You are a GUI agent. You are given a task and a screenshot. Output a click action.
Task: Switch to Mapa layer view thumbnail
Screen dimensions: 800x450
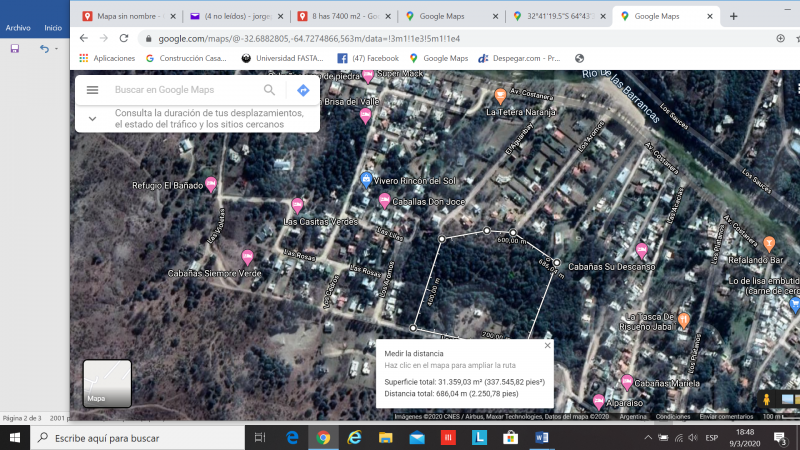106,383
